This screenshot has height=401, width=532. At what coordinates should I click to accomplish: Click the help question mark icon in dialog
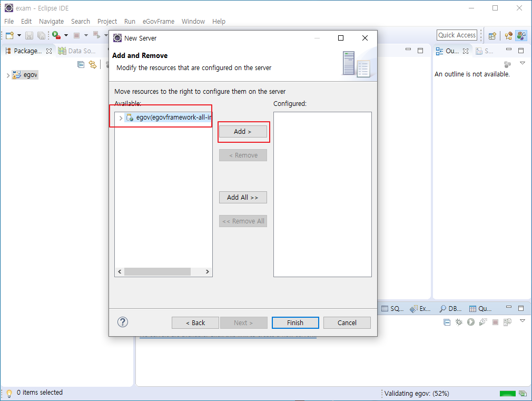pyautogui.click(x=123, y=322)
